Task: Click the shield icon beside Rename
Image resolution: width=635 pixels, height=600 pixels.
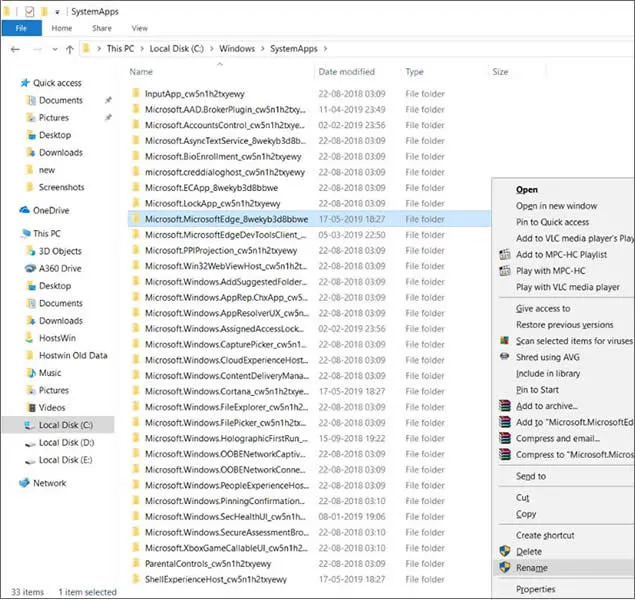Action: tap(505, 567)
